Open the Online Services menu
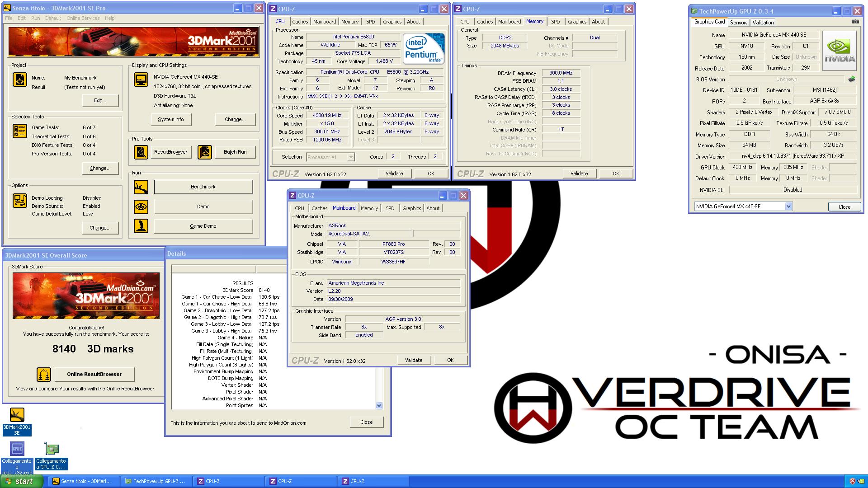Image resolution: width=868 pixels, height=488 pixels. coord(83,18)
